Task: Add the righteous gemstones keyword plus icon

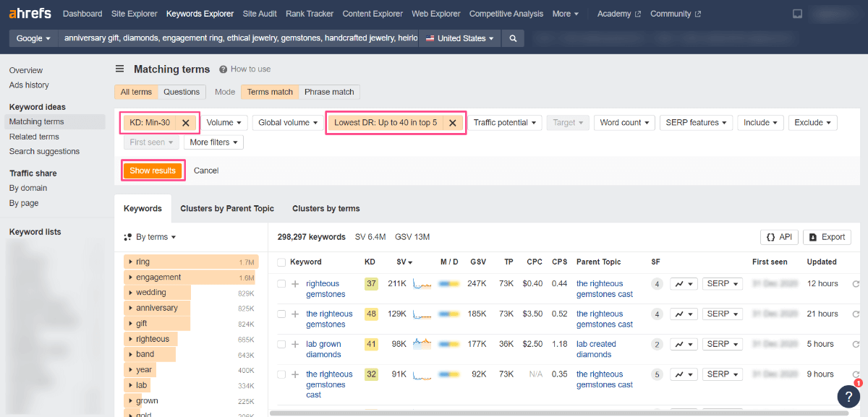Action: [x=295, y=314]
